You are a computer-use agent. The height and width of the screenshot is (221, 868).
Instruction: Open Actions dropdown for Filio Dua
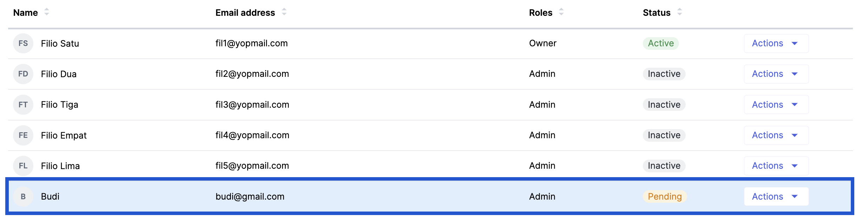click(776, 74)
